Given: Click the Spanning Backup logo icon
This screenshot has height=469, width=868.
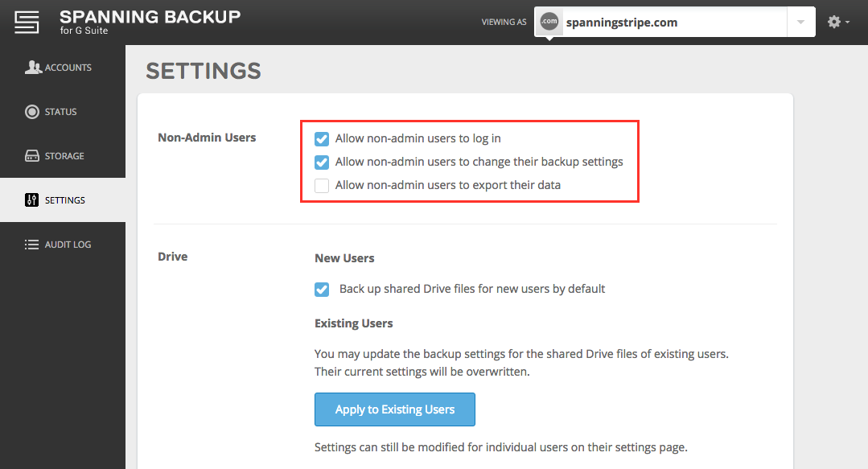Looking at the screenshot, I should [x=27, y=23].
